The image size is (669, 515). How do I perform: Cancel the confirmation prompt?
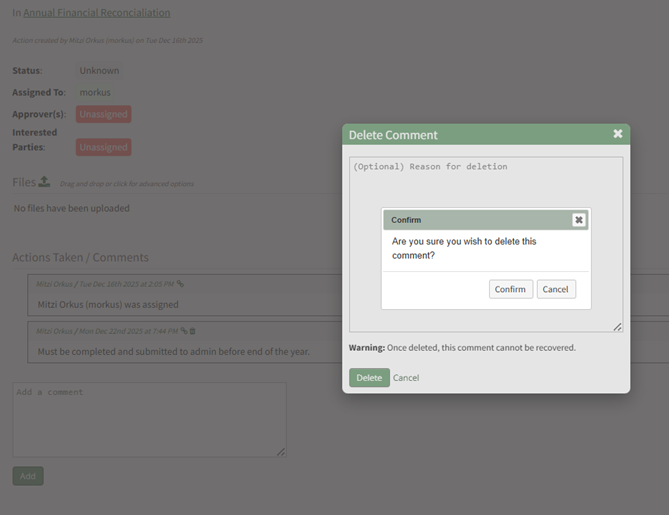point(555,289)
